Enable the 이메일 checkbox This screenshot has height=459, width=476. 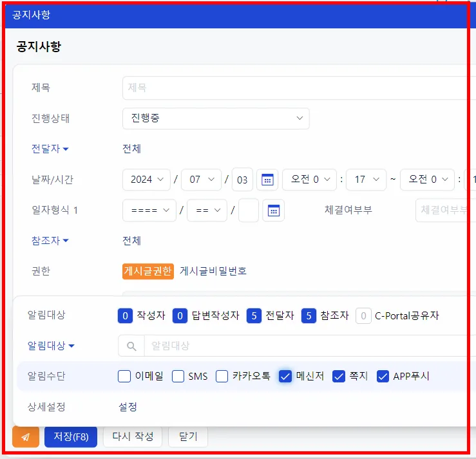point(124,376)
